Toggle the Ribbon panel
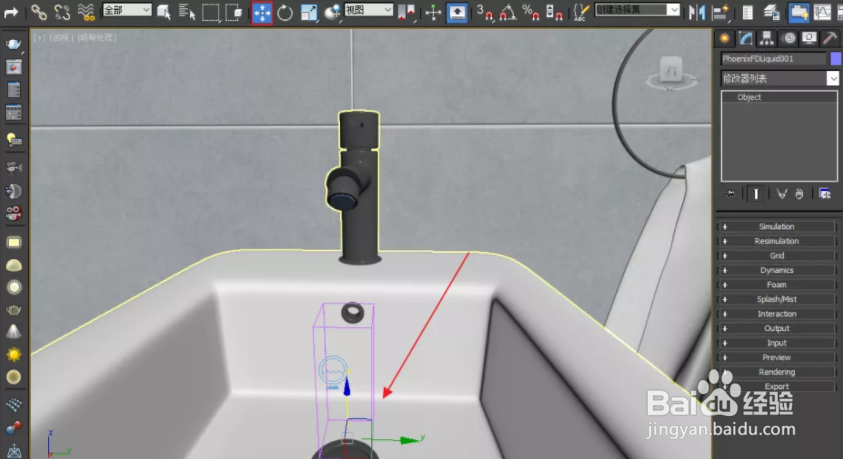This screenshot has width=843, height=459. pos(798,12)
